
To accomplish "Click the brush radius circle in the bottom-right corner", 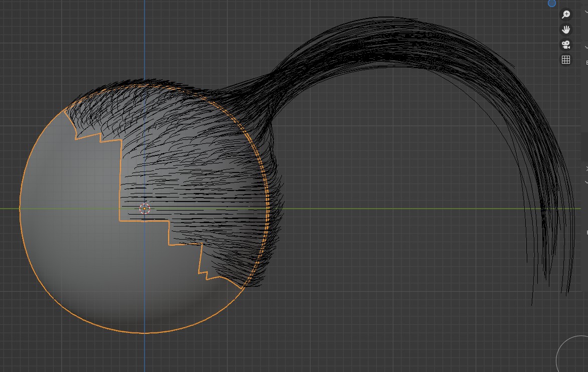I will 572,353.
